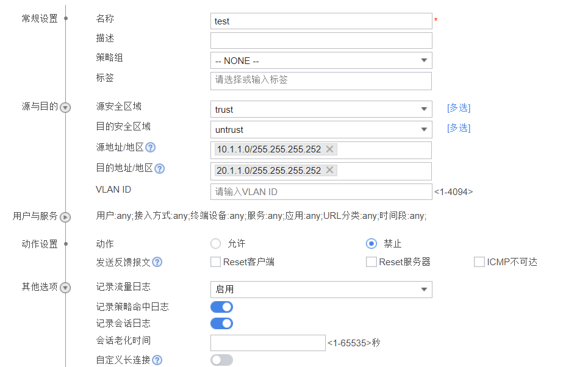Check the Reset客户端 checkbox

(215, 262)
